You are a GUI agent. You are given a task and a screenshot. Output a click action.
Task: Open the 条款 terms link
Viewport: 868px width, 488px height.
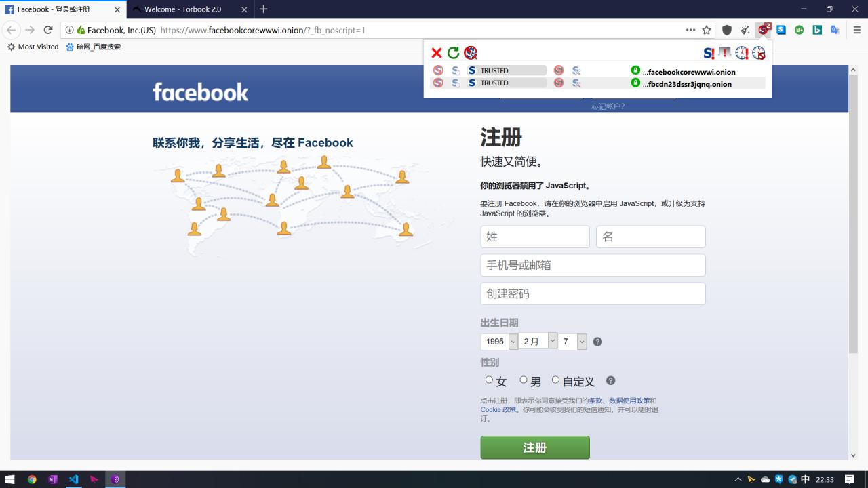[595, 401]
